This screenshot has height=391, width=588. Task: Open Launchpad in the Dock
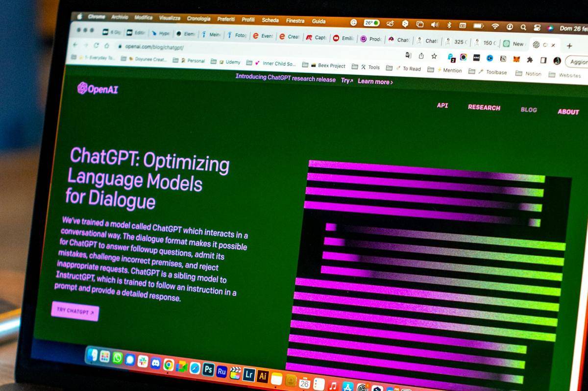[x=105, y=356]
